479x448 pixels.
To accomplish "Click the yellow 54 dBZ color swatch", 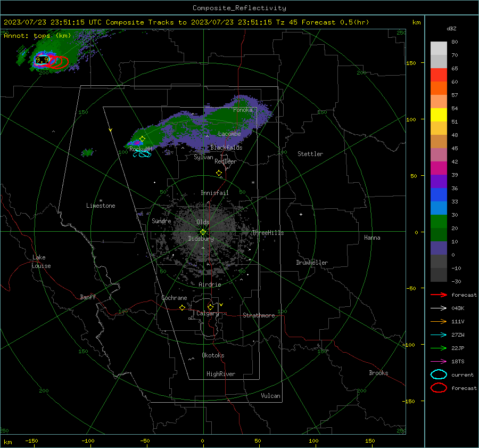I will coord(439,115).
